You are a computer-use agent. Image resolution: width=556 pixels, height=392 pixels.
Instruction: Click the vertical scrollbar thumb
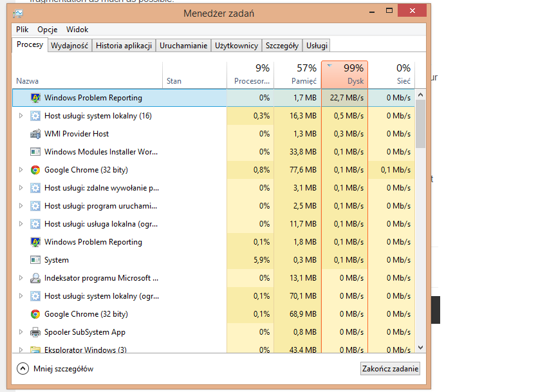click(x=421, y=124)
